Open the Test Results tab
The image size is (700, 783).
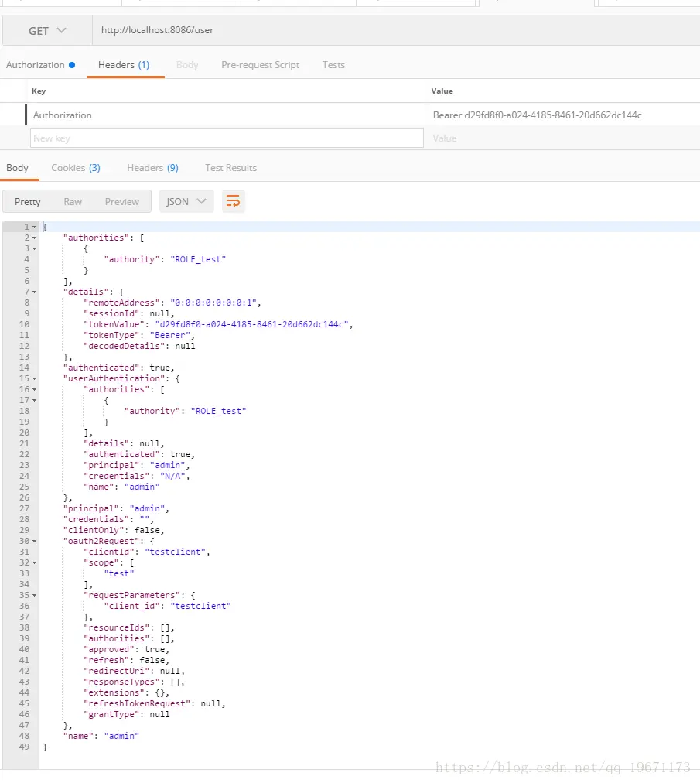(x=230, y=168)
